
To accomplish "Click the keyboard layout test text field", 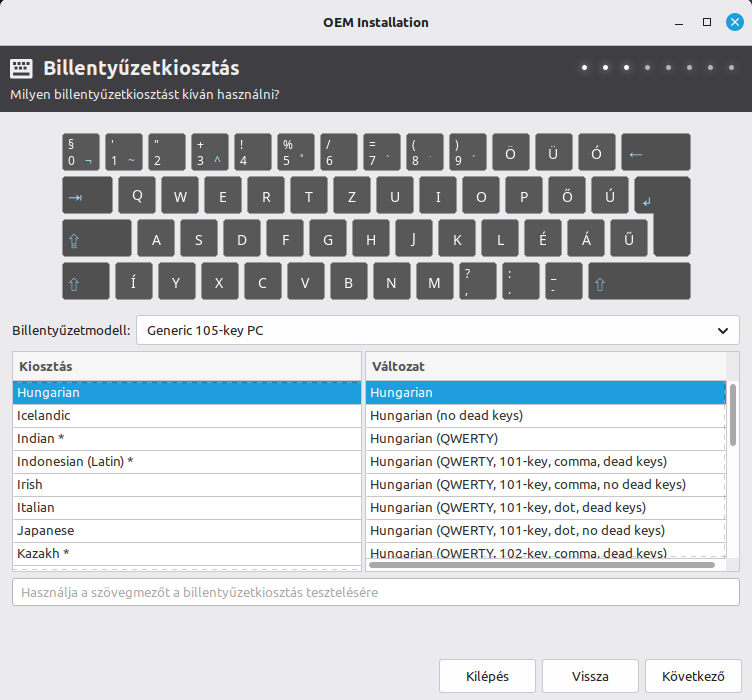I will (x=376, y=592).
